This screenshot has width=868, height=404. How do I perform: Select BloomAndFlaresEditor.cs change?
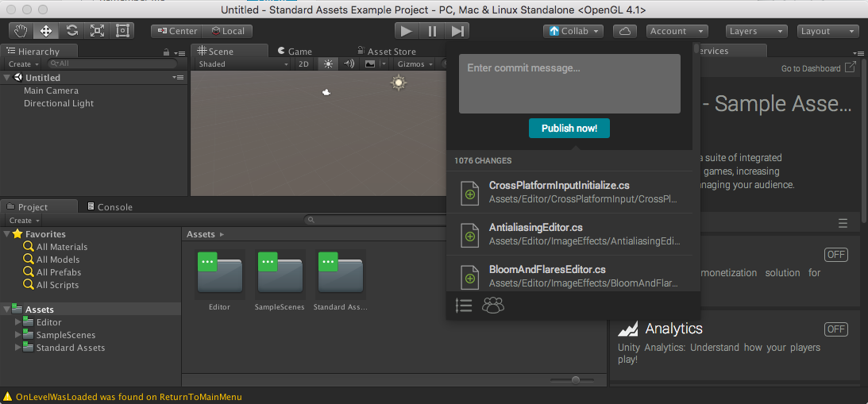(x=569, y=274)
